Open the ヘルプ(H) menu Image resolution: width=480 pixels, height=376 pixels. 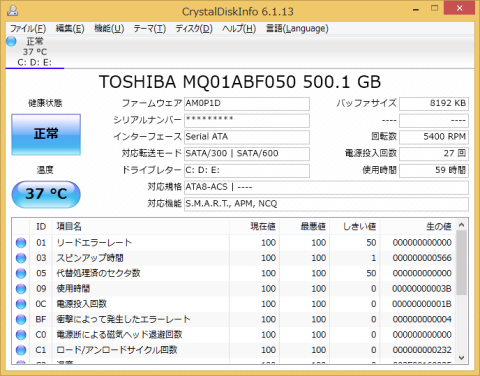(239, 29)
